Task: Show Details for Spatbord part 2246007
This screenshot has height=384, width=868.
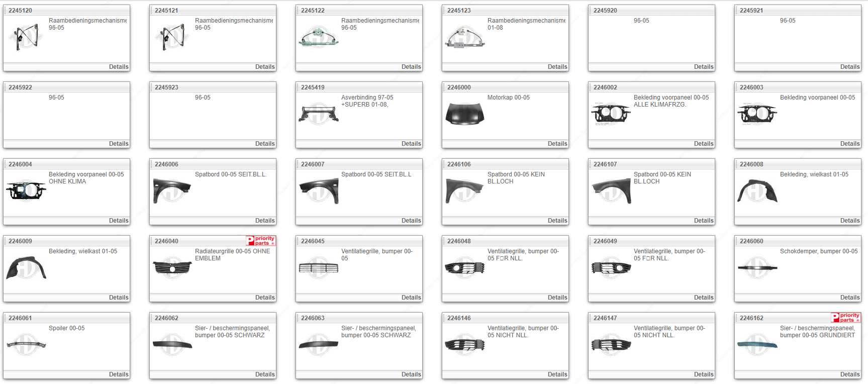Action: point(411,221)
